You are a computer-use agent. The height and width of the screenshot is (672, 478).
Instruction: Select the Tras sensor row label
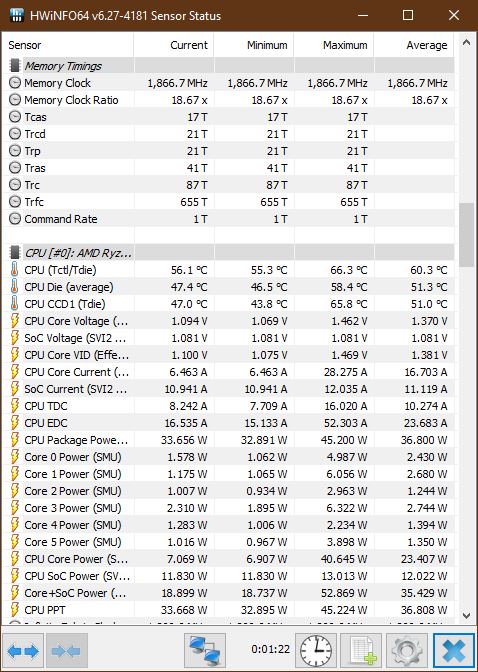click(35, 168)
